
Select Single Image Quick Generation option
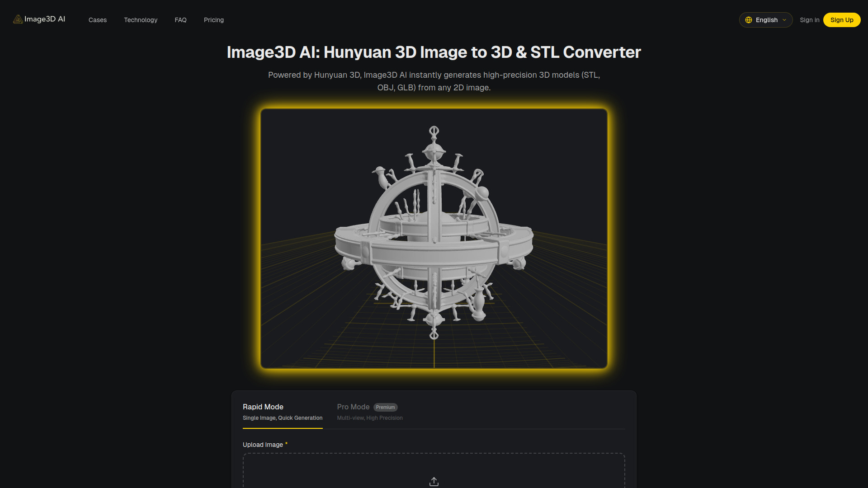(x=282, y=418)
